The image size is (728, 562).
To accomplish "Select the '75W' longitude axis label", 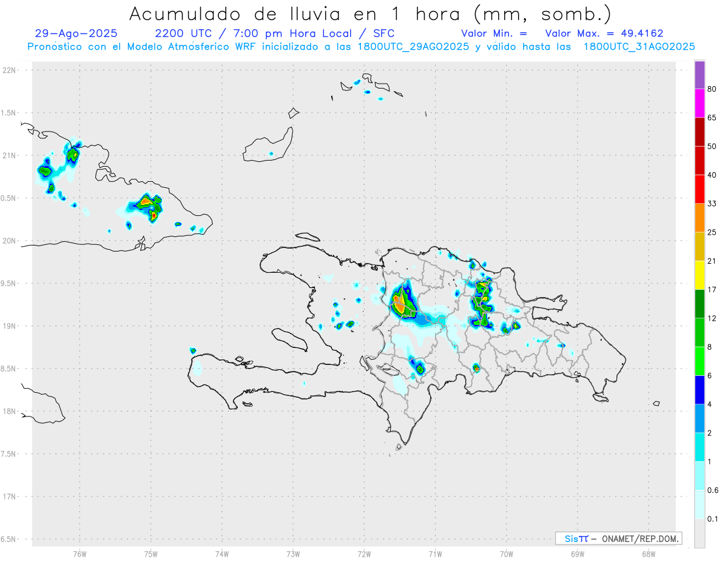I will pos(151,554).
